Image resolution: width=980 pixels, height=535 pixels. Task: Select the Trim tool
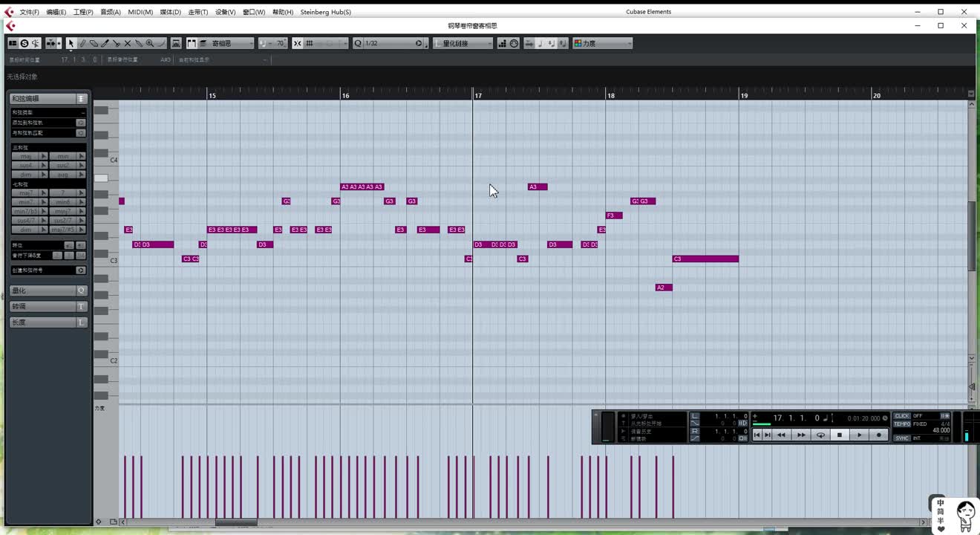point(105,43)
